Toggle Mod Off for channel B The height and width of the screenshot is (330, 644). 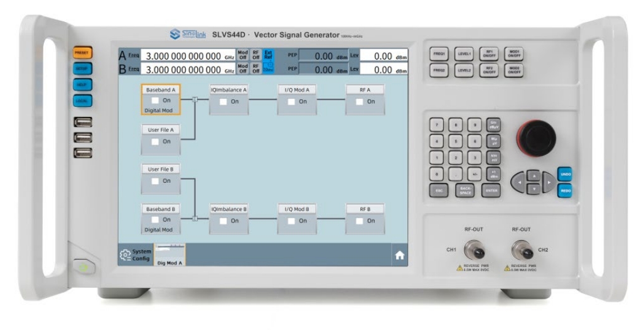pos(243,69)
